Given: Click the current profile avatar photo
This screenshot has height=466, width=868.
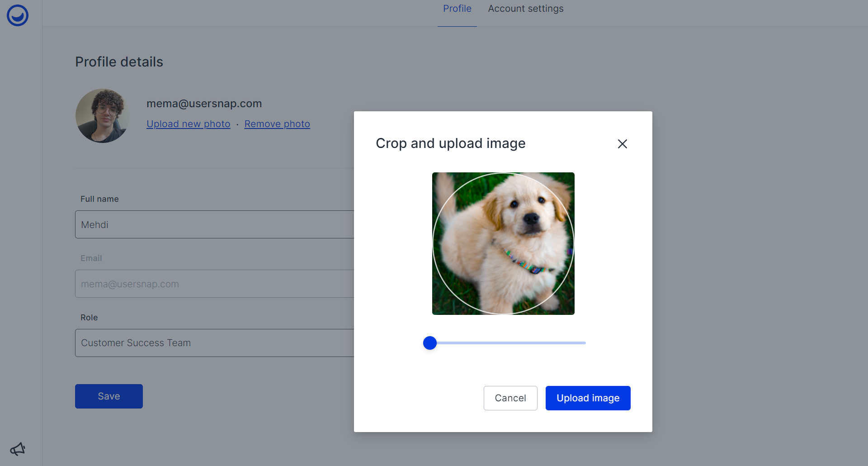Looking at the screenshot, I should 103,116.
